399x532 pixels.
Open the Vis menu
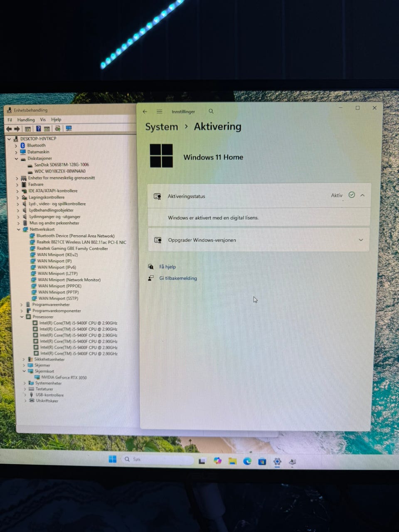coord(43,120)
